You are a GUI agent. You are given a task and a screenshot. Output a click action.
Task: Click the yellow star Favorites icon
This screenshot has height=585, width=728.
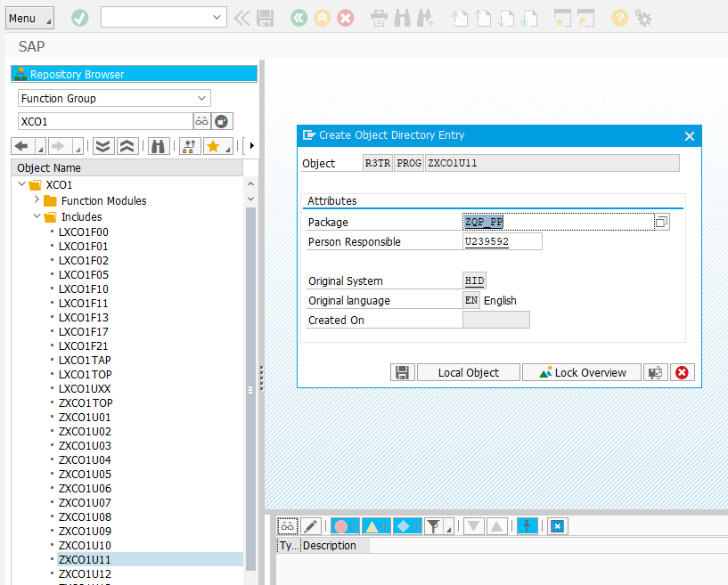tap(213, 146)
